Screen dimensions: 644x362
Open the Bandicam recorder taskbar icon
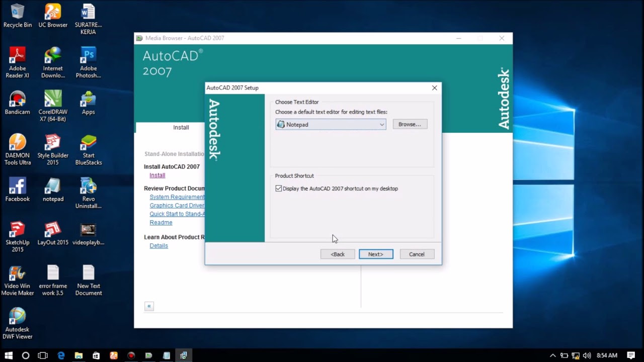[131, 355]
